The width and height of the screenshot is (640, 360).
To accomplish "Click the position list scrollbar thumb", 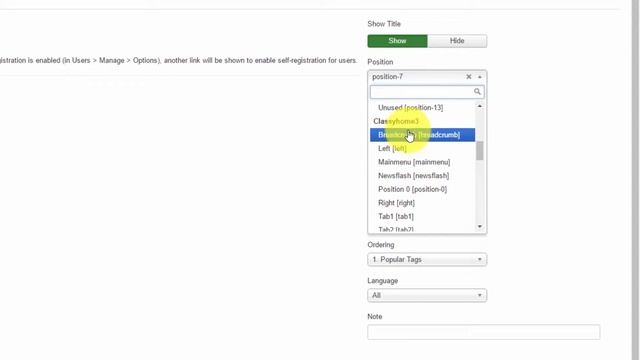I will pos(480,151).
